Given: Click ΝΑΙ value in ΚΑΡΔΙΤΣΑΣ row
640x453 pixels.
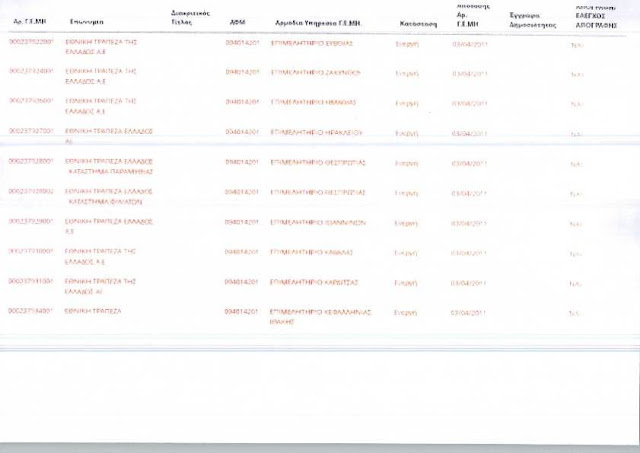Looking at the screenshot, I should click(x=576, y=284).
